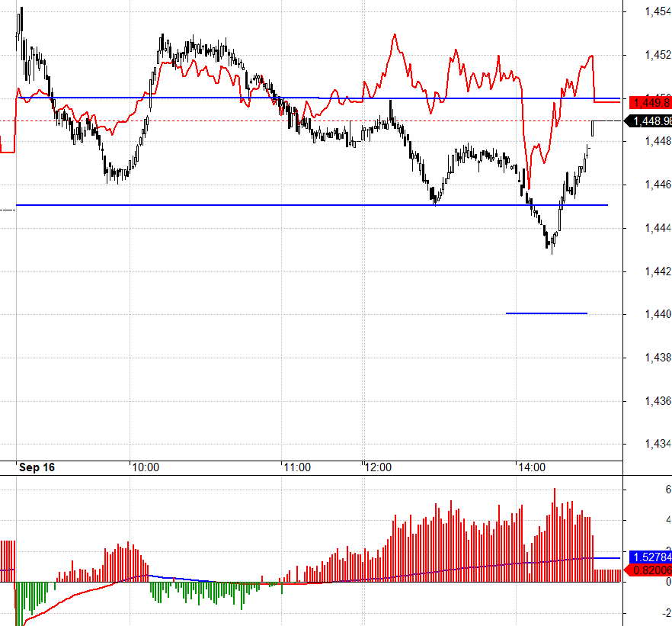Click the 14:00 time axis label
This screenshot has width=672, height=626.
pos(530,467)
